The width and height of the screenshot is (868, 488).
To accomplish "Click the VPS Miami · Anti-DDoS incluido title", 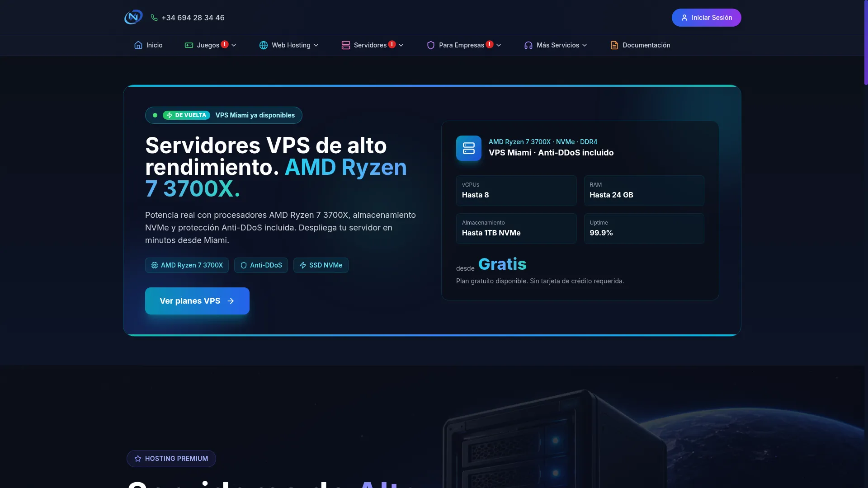I will [x=551, y=153].
